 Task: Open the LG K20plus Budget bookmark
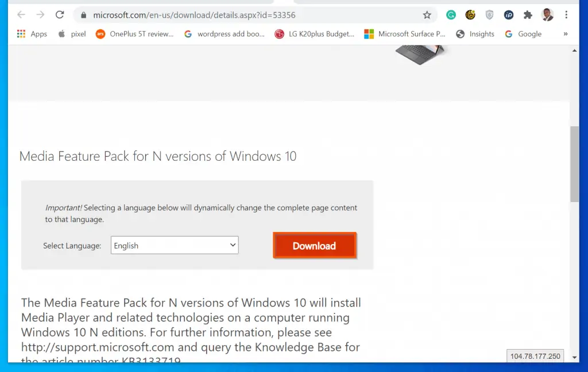(314, 34)
